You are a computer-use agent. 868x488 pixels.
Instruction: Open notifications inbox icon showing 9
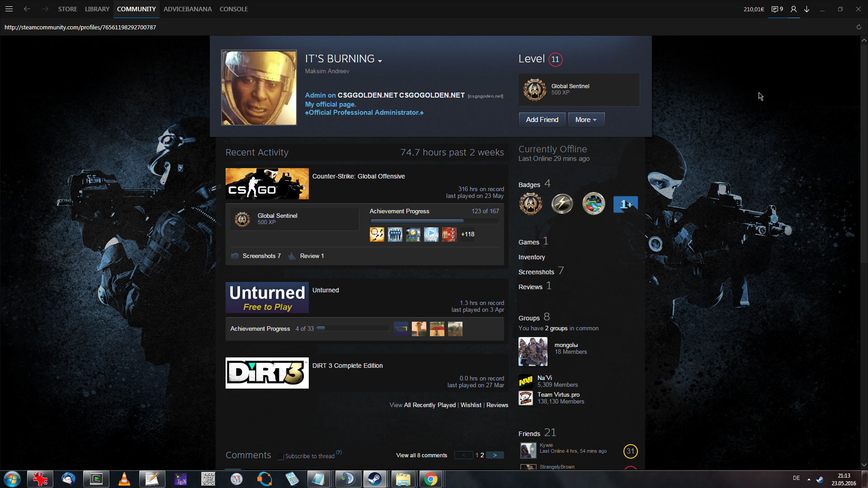point(777,9)
